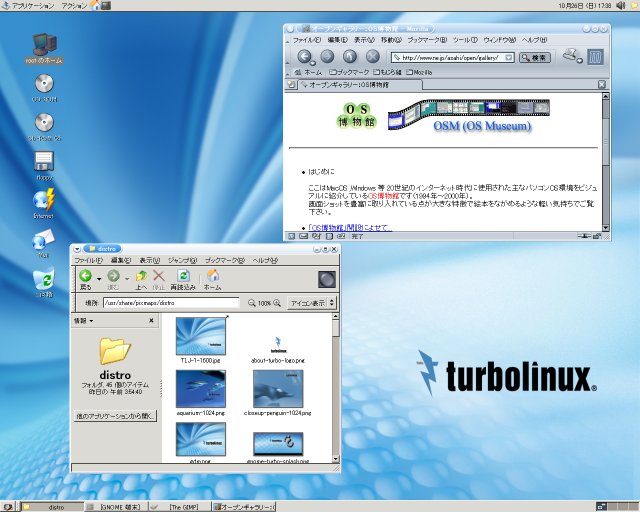Open the print options dropdown arrow
The image size is (640, 512).
click(580, 61)
